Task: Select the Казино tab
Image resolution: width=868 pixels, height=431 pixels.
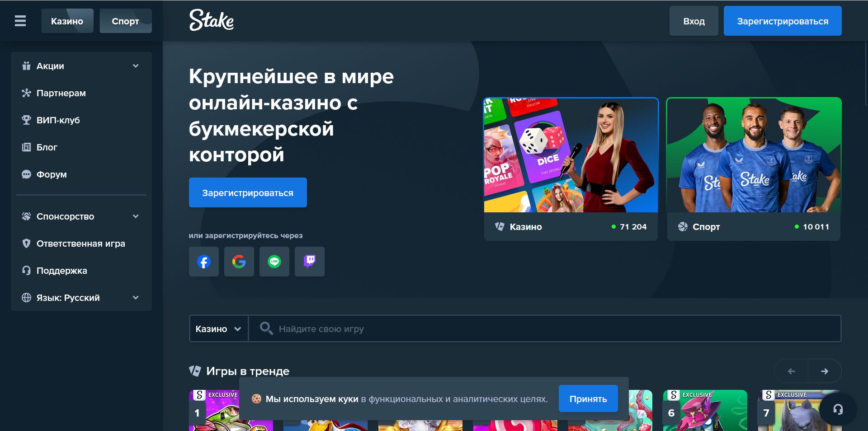Action: click(x=67, y=21)
